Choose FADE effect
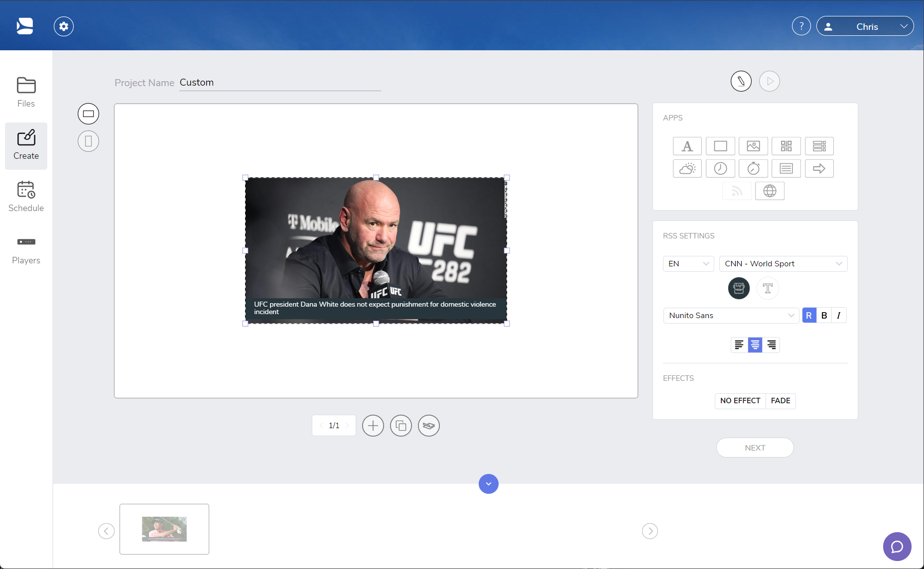924x569 pixels. pos(781,401)
